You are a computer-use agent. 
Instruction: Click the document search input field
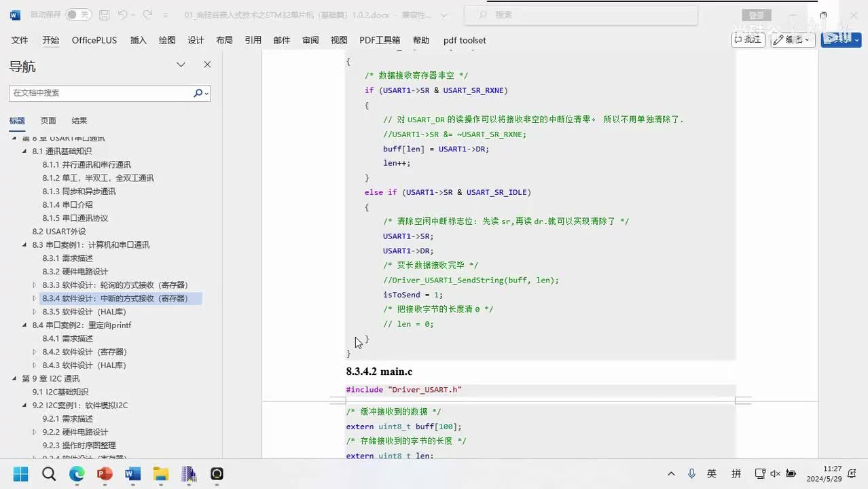click(102, 93)
